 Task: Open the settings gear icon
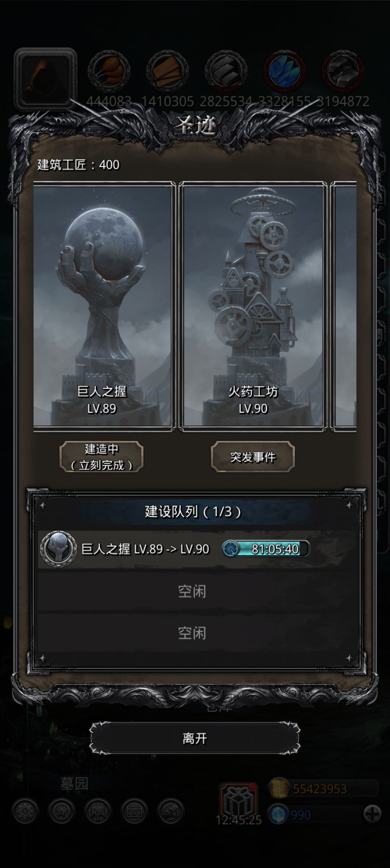(x=25, y=811)
